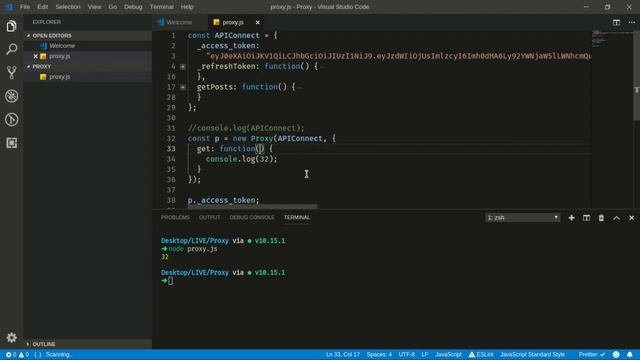The width and height of the screenshot is (640, 360).
Task: Close the proxy.js editor tab
Action: coord(257,22)
